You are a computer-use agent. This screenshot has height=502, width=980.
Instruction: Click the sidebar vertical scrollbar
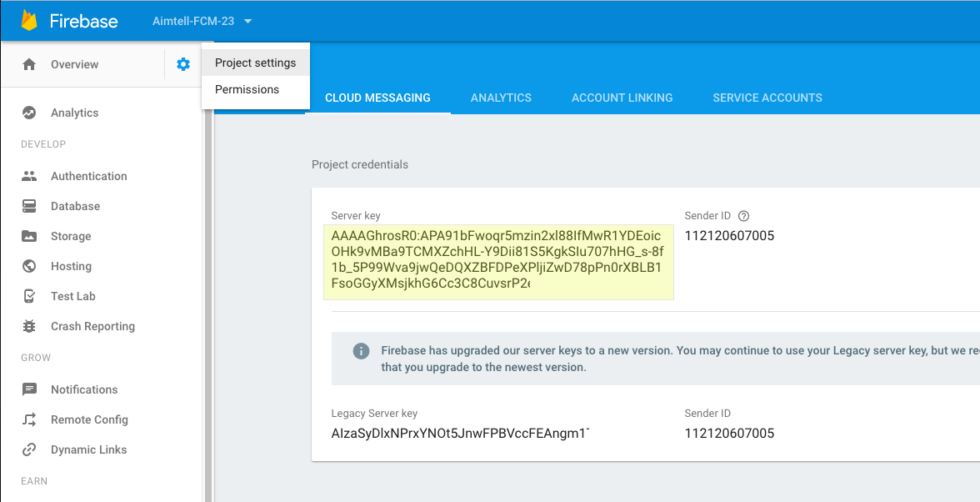(208, 306)
